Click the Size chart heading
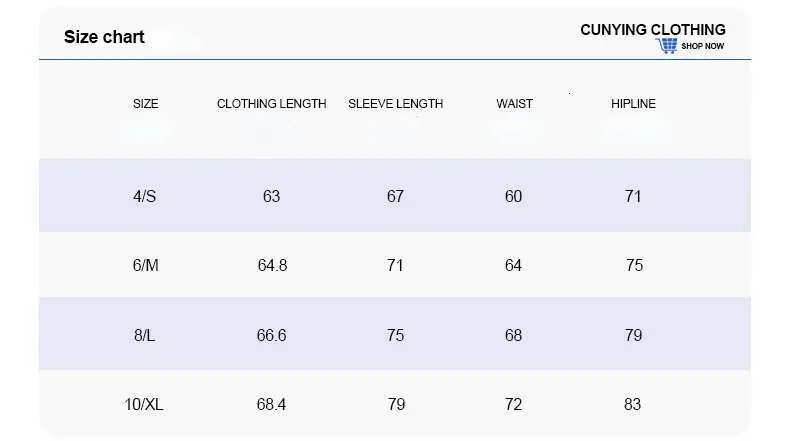The height and width of the screenshot is (441, 790). [104, 37]
